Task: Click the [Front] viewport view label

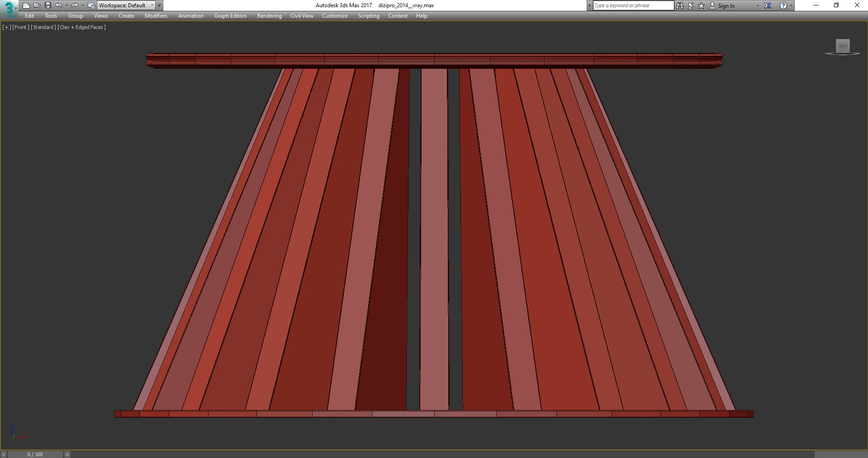Action: tap(21, 27)
